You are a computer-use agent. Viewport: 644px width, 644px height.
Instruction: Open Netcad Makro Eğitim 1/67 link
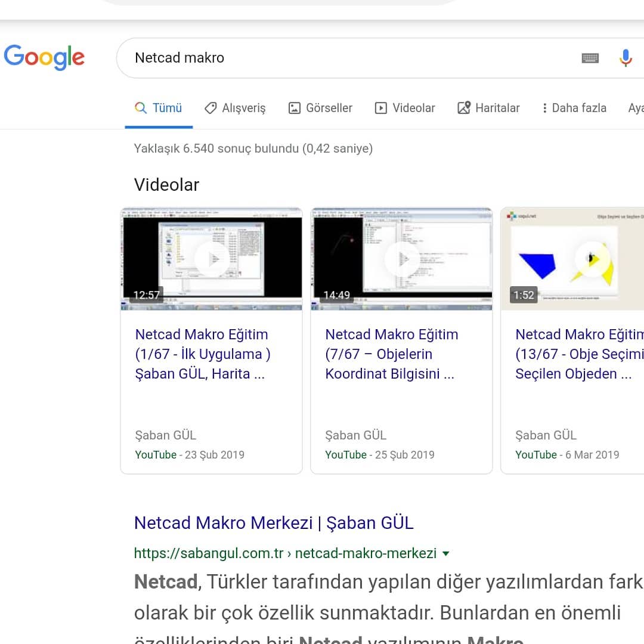click(x=203, y=354)
